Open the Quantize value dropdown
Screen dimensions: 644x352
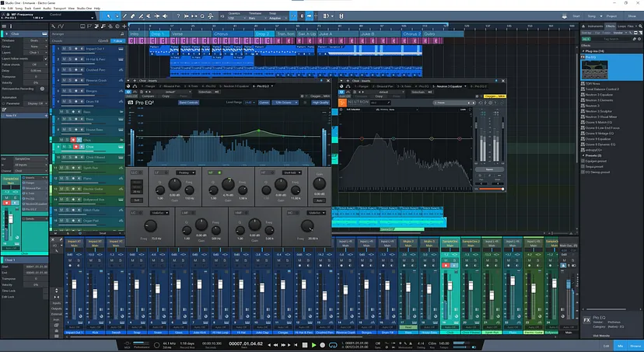coord(236,18)
